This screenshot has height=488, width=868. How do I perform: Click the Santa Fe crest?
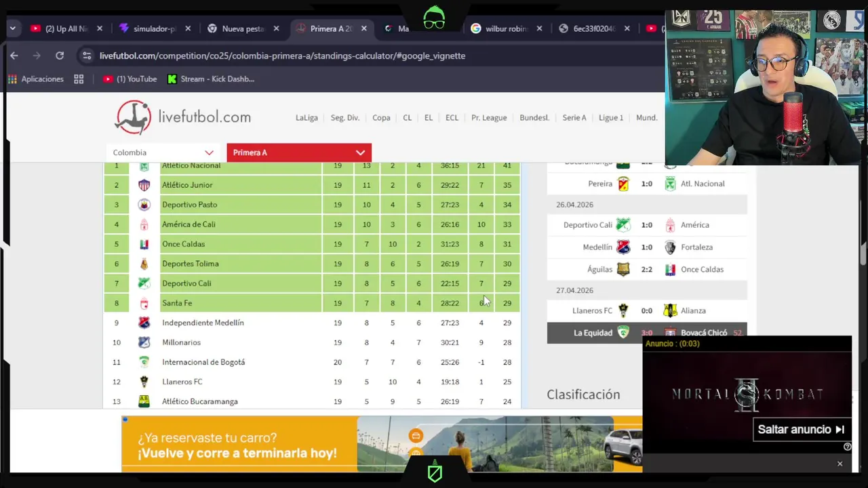144,303
